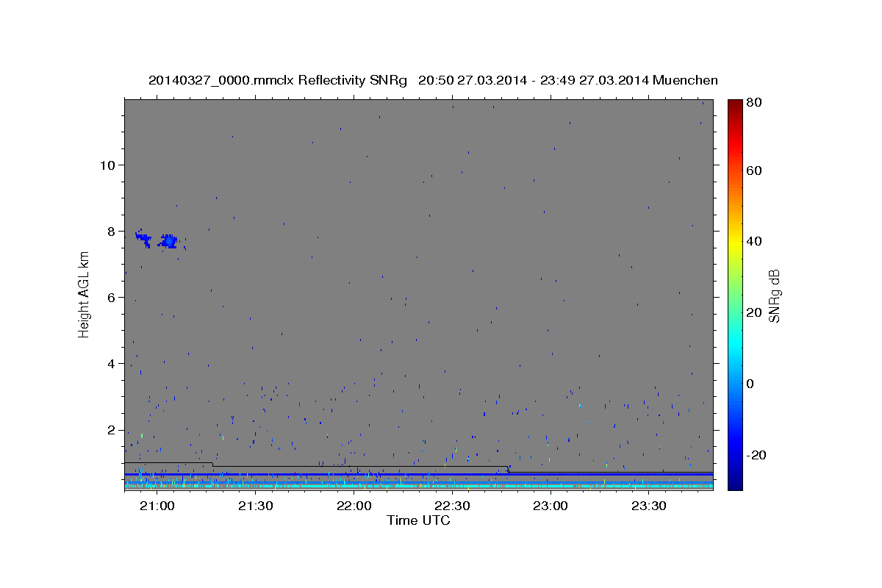Click the plot title text '20140327_0000.mmclx Reflectivity SNRg'
The image size is (882, 588).
[x=278, y=80]
